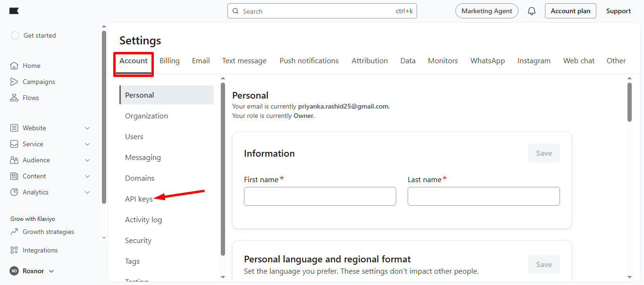Click the Account plan button

tap(570, 10)
